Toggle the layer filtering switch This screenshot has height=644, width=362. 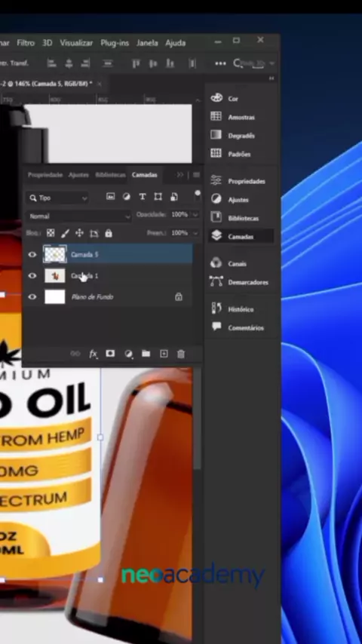tap(198, 195)
